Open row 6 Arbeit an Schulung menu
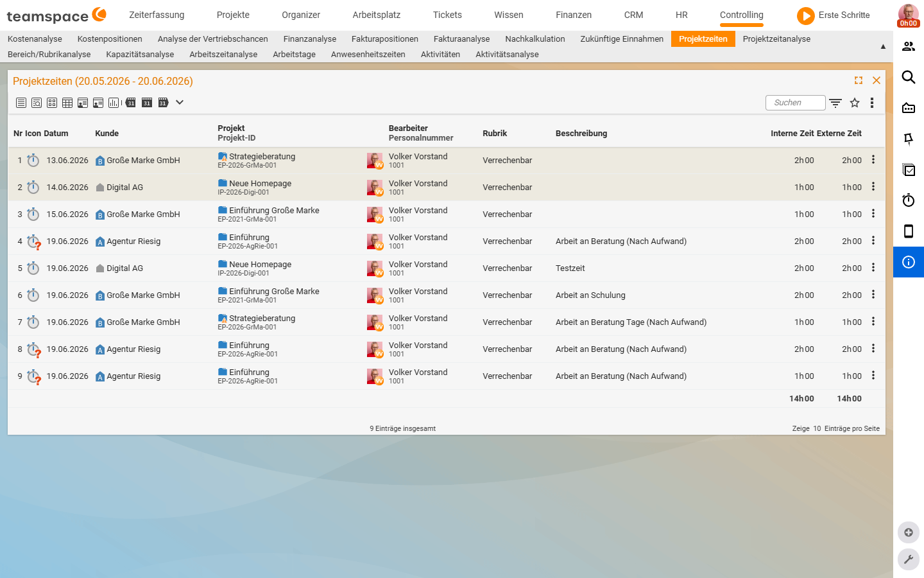 coord(873,295)
